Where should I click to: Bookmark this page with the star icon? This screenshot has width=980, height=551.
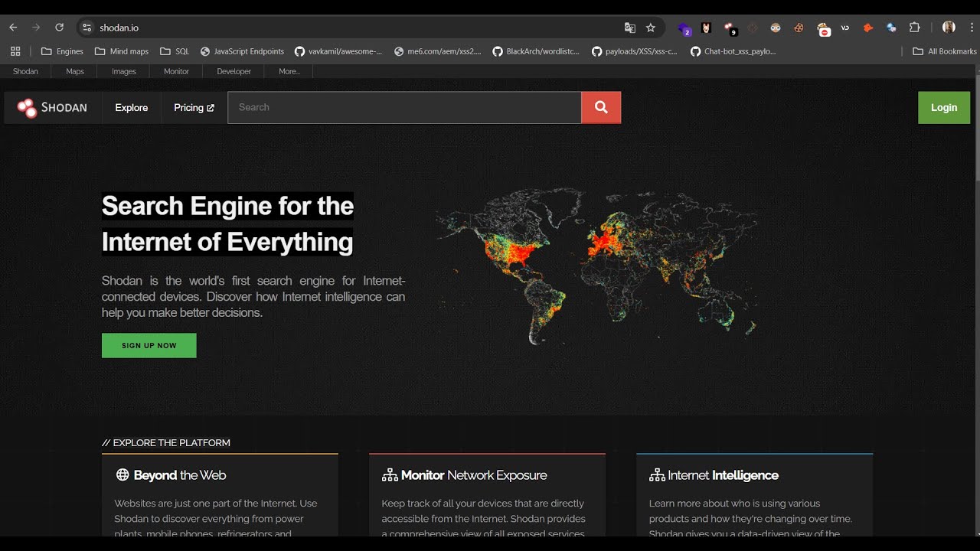click(x=651, y=28)
